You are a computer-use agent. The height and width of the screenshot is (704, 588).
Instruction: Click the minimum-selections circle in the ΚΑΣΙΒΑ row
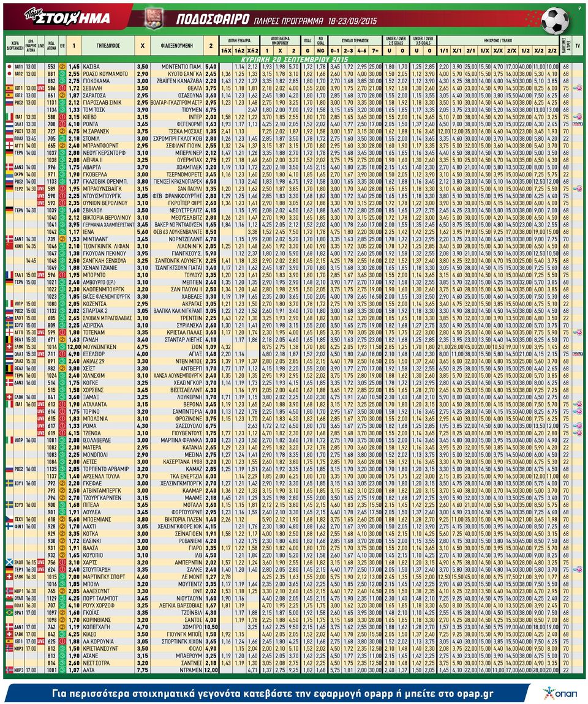pyautogui.click(x=62, y=67)
